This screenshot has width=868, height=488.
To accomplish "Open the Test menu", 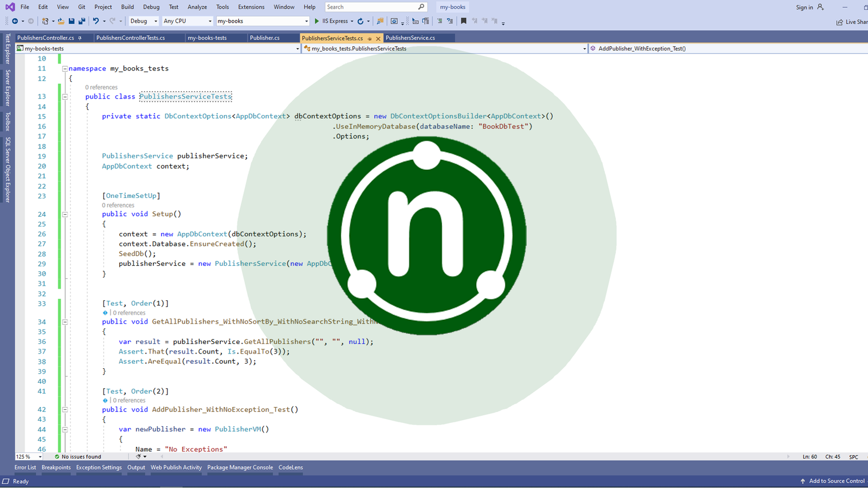I will tap(174, 7).
